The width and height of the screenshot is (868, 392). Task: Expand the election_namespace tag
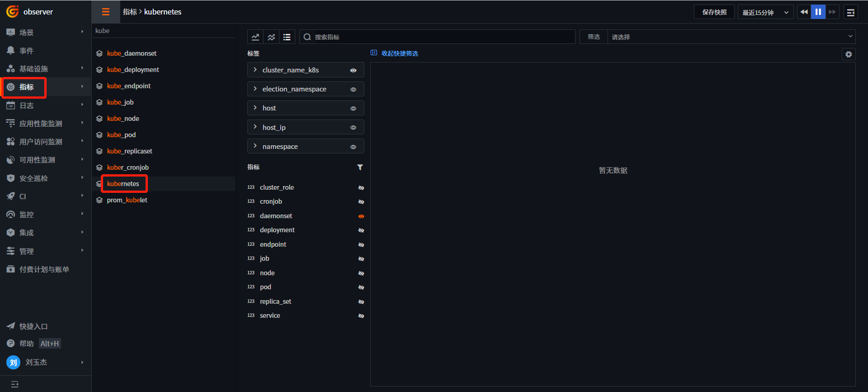255,89
